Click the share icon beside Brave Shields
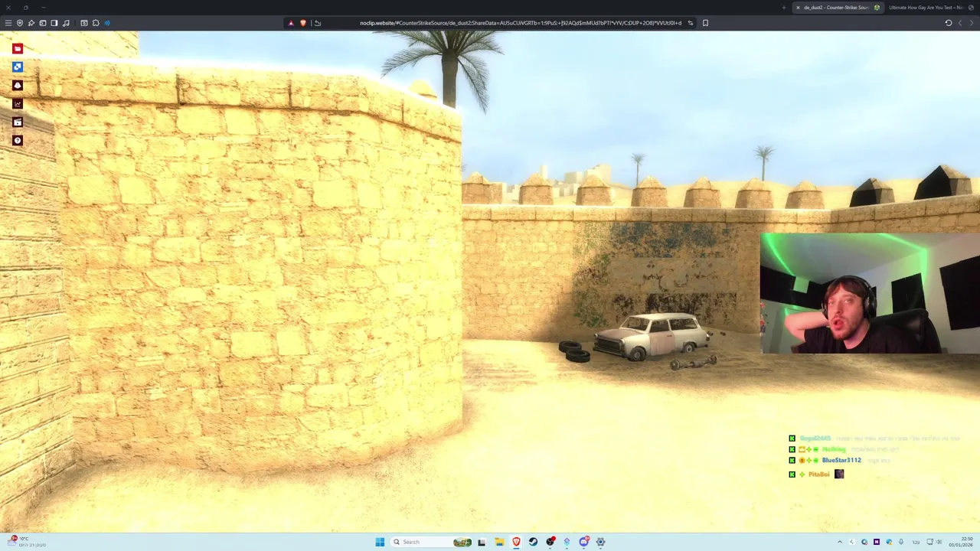Image resolution: width=980 pixels, height=551 pixels. (318, 23)
